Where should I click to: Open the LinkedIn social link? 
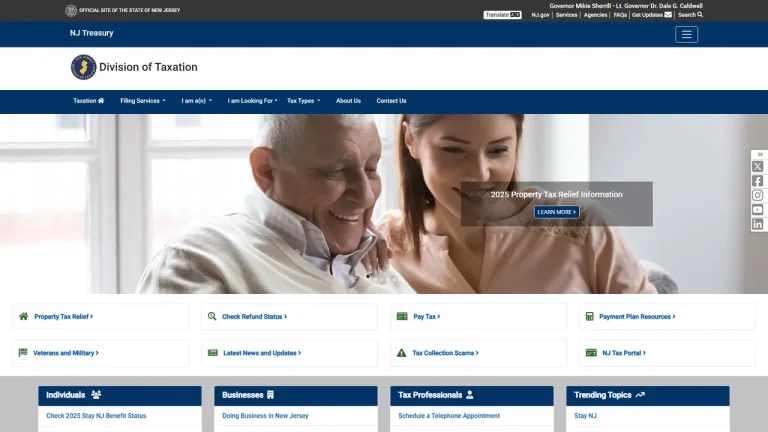[757, 224]
